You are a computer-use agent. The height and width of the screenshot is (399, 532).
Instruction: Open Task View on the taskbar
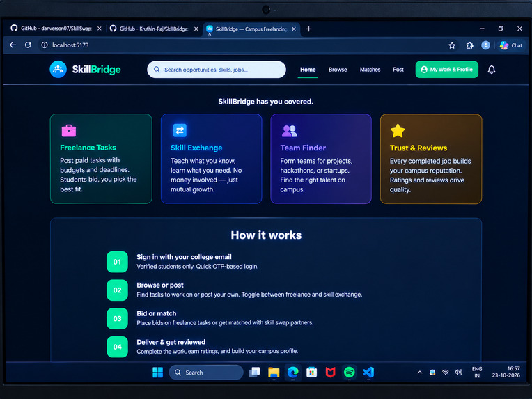[254, 373]
